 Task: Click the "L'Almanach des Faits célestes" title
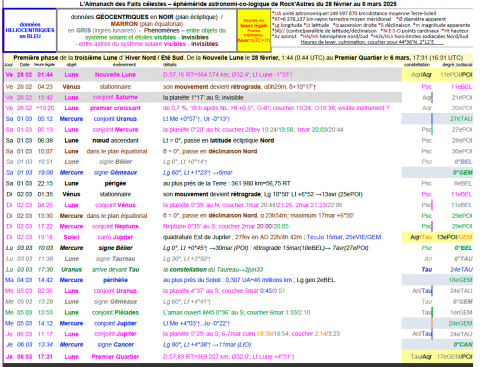pyautogui.click(x=123, y=4)
